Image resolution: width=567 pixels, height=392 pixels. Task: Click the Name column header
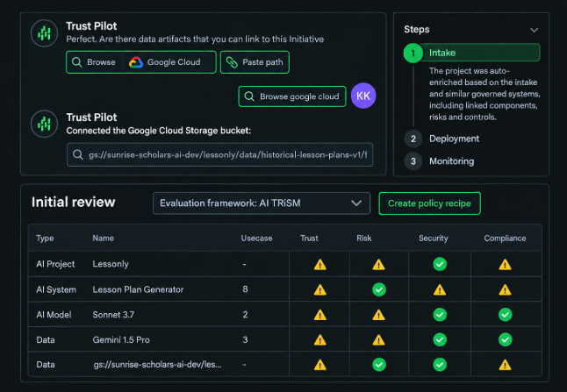(x=103, y=238)
